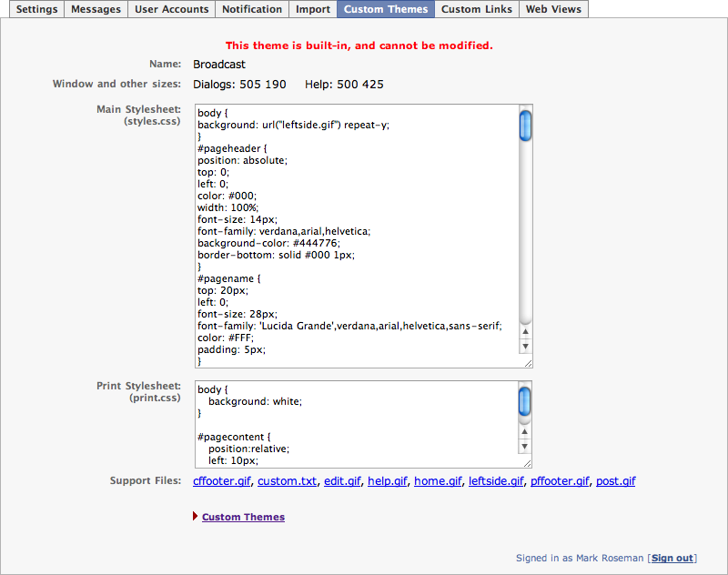Open the User Accounts tab

click(x=171, y=9)
